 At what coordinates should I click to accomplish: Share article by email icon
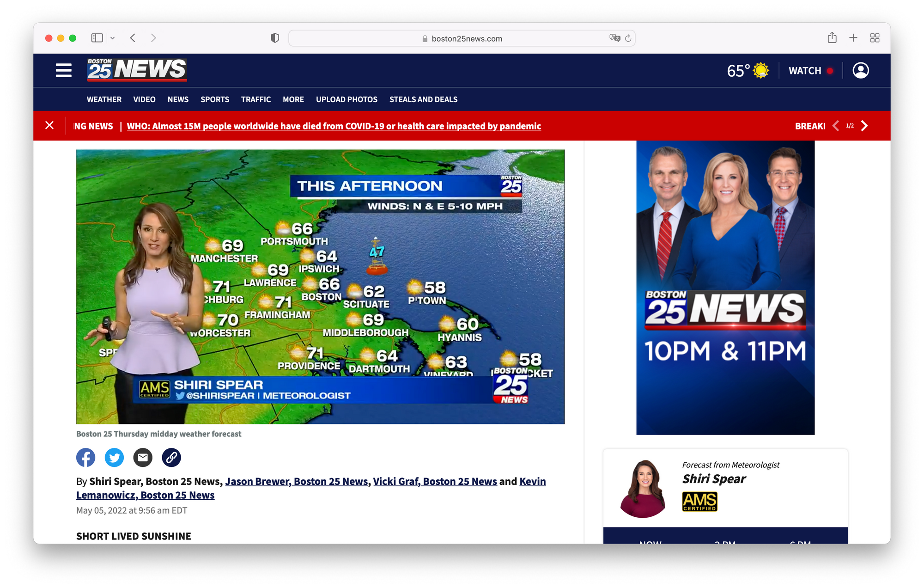point(143,458)
